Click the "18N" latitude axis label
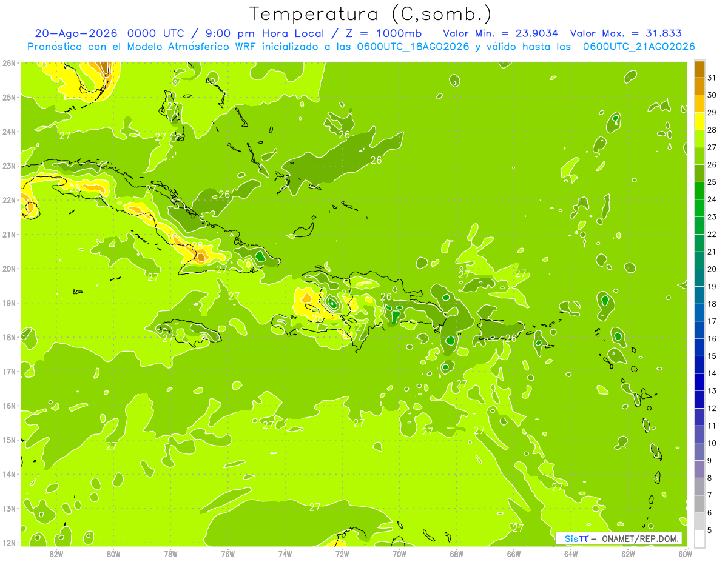This screenshot has height=562, width=728. point(9,337)
